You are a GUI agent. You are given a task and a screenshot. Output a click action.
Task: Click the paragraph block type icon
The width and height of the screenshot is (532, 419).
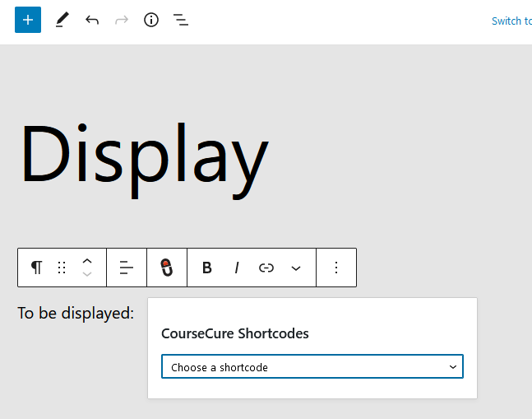point(37,268)
